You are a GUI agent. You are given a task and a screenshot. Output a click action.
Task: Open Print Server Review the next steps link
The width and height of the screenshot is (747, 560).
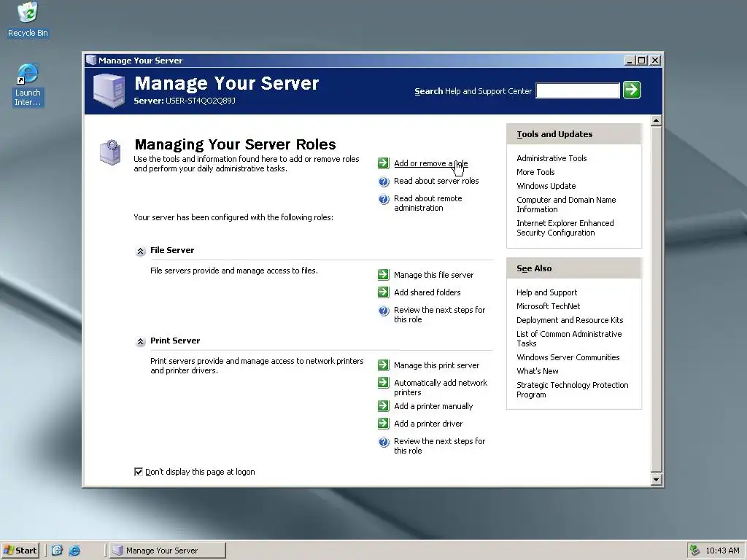[439, 446]
